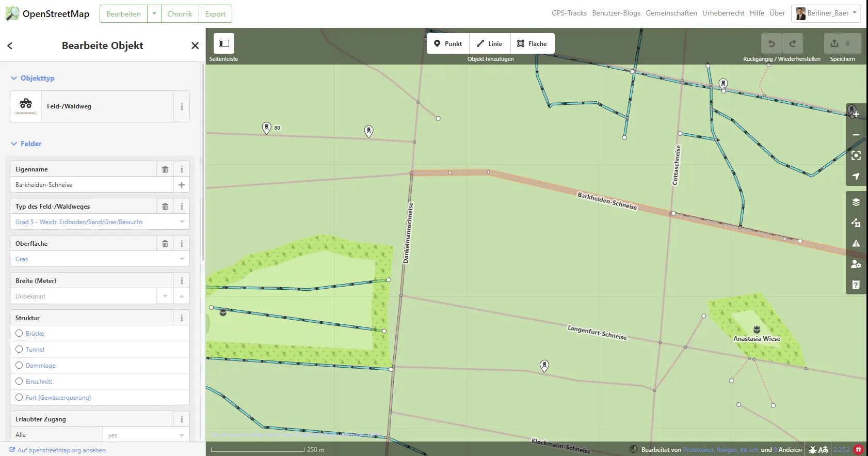Click the undo (Rückgängig) arrow icon

pos(771,44)
